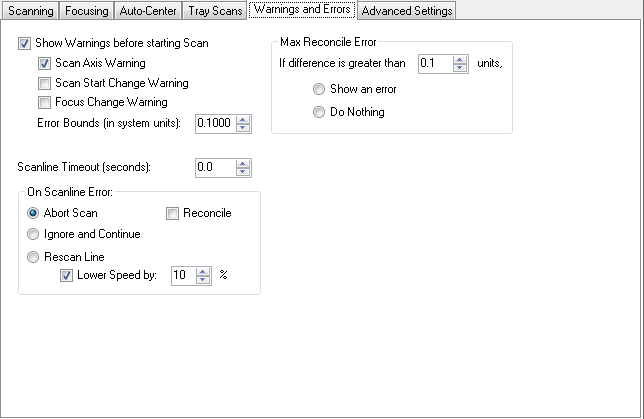Select the Rescan Line radio button
The width and height of the screenshot is (644, 419).
34,256
